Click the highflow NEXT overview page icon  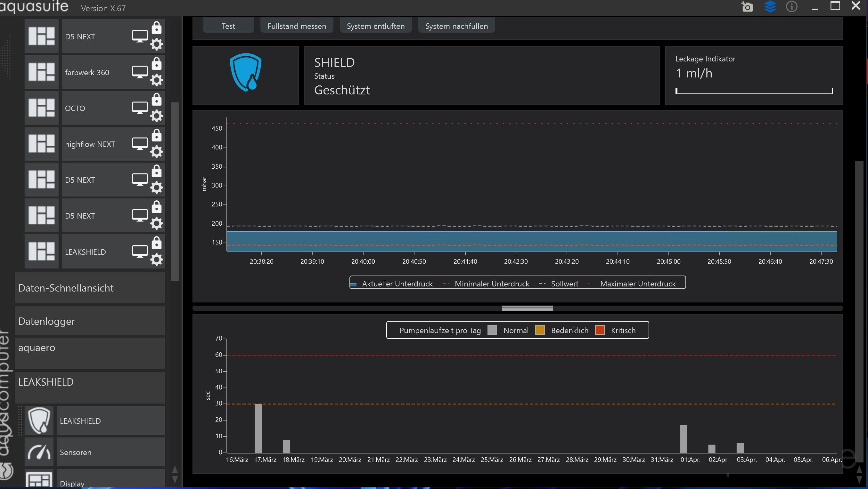[41, 144]
